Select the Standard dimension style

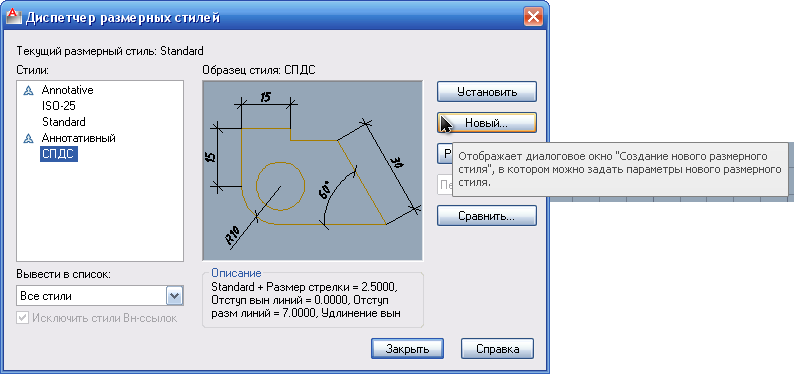(64, 122)
